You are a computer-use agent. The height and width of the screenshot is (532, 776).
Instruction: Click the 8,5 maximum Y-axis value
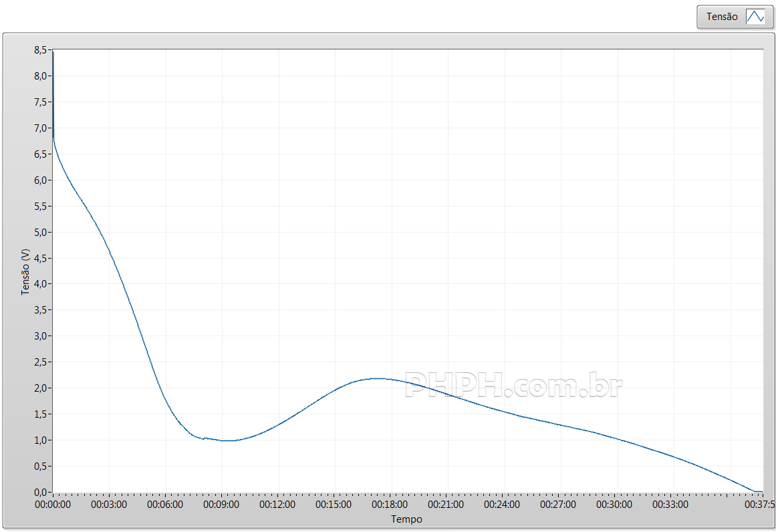pyautogui.click(x=41, y=50)
